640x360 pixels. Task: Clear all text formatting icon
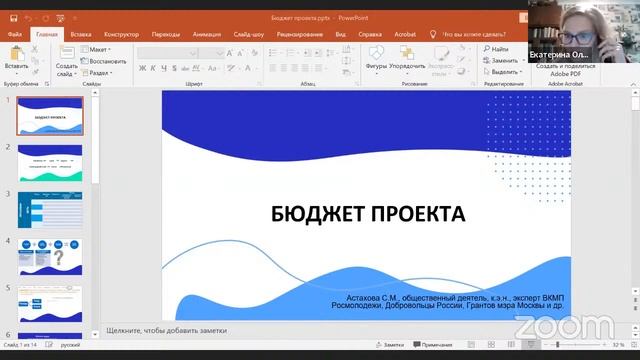(x=255, y=53)
